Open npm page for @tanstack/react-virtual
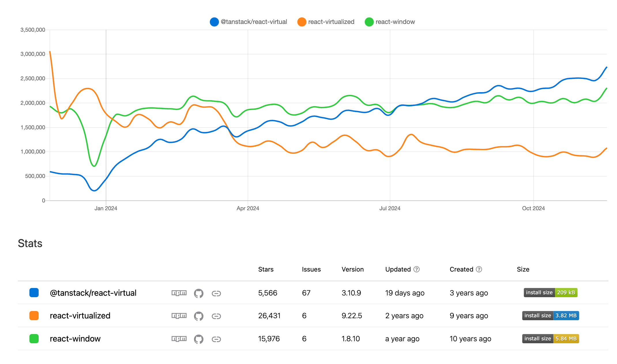The width and height of the screenshot is (617, 364). (x=179, y=293)
